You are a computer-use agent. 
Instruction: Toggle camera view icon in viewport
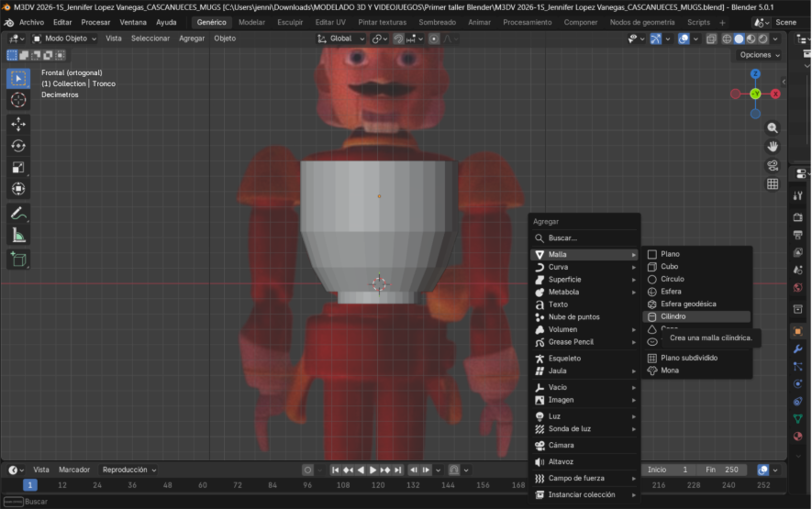coord(773,165)
